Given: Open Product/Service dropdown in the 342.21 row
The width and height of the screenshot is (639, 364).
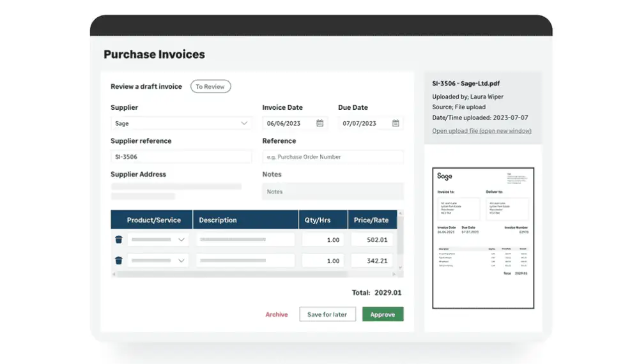Looking at the screenshot, I should coord(158,260).
